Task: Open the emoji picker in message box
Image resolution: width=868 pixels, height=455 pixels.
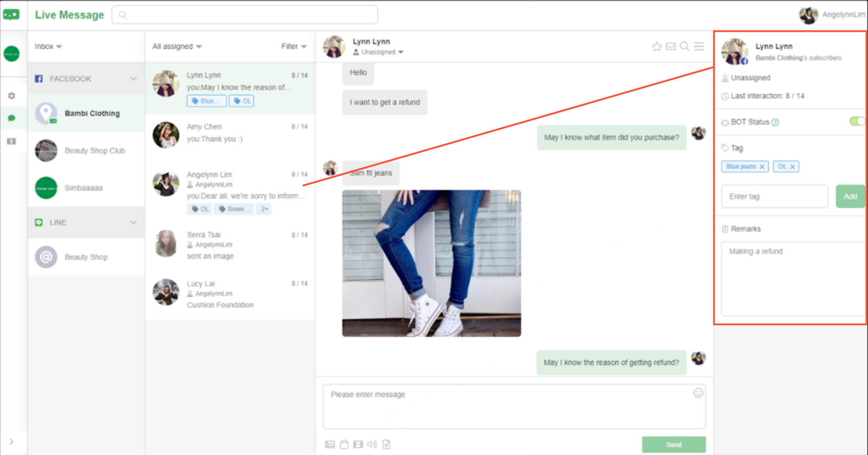Action: pos(698,393)
